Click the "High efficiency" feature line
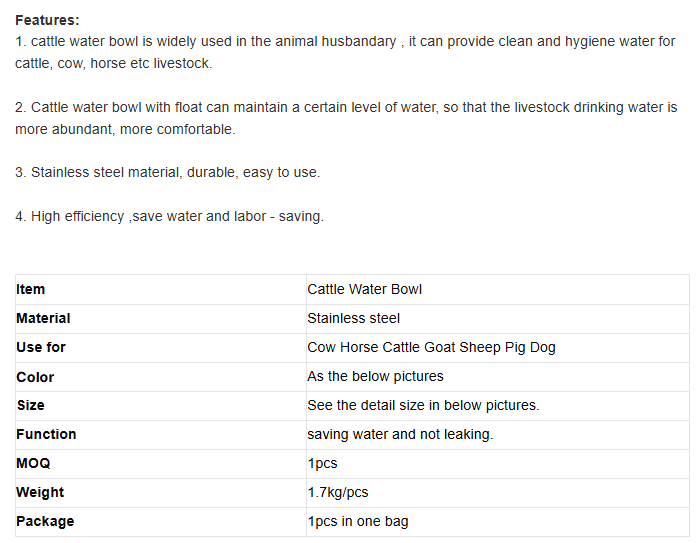The width and height of the screenshot is (700, 543). (169, 216)
